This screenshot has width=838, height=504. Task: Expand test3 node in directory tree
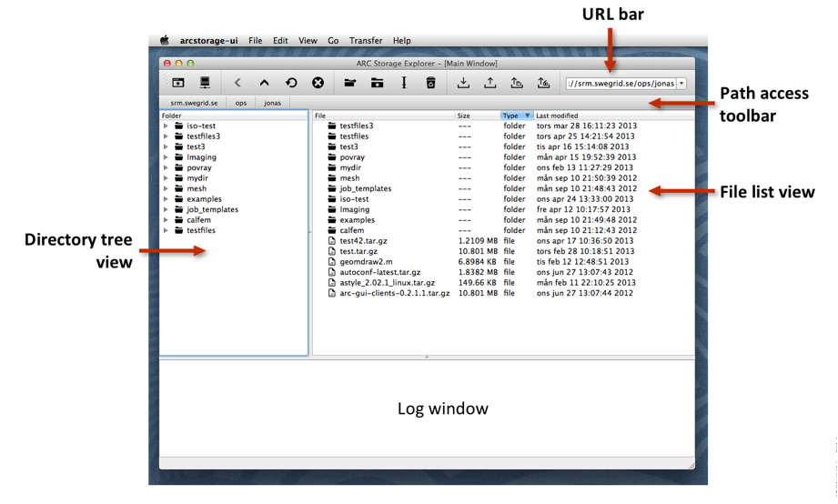click(x=166, y=146)
